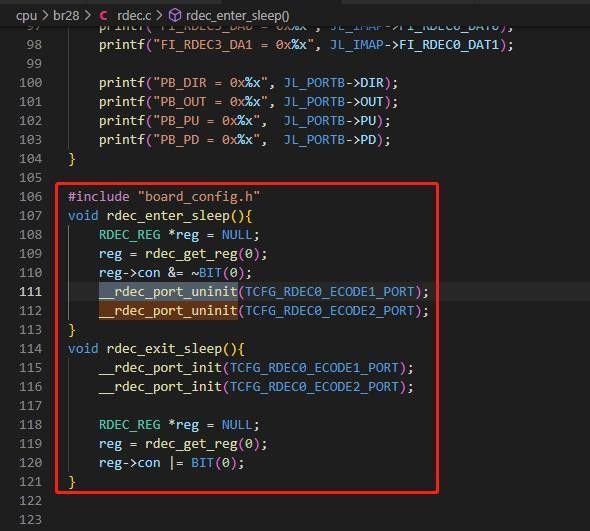Screen dimensions: 590x531
Task: Click the C file icon in breadcrumb
Action: (103, 16)
